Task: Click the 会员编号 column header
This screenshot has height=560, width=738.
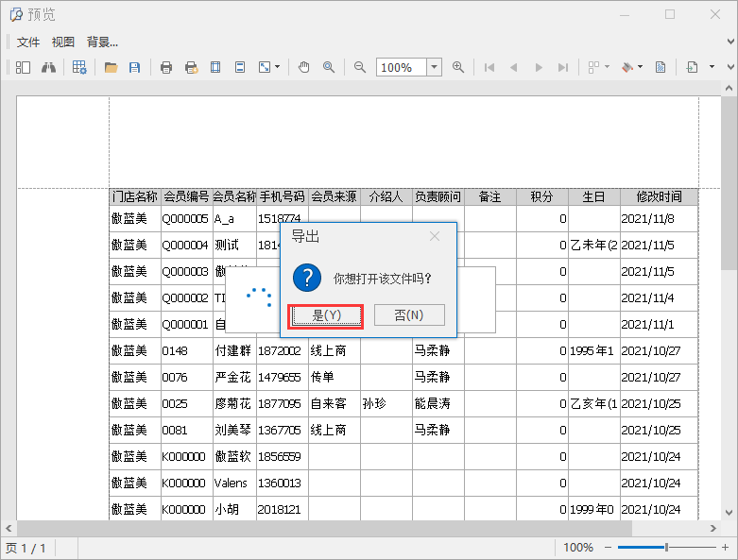Action: point(186,197)
